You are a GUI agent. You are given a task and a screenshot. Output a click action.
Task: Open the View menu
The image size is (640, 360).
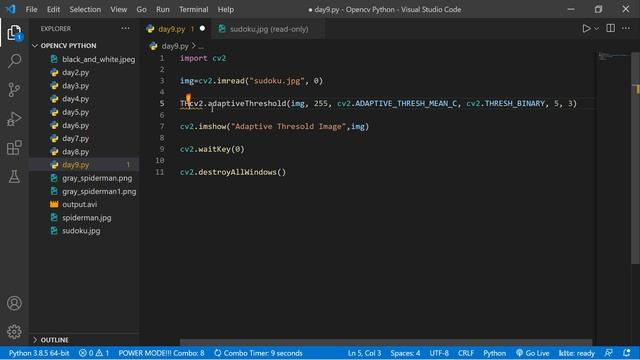coord(118,9)
